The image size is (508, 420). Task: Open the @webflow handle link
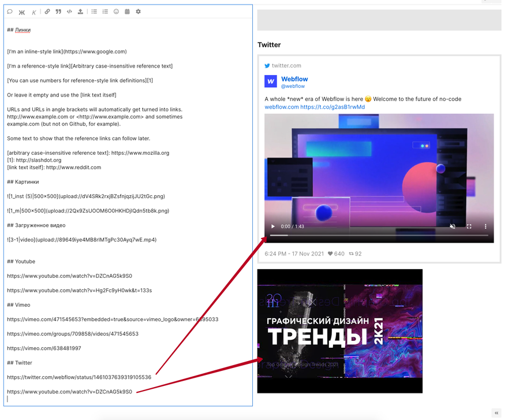[x=293, y=86]
